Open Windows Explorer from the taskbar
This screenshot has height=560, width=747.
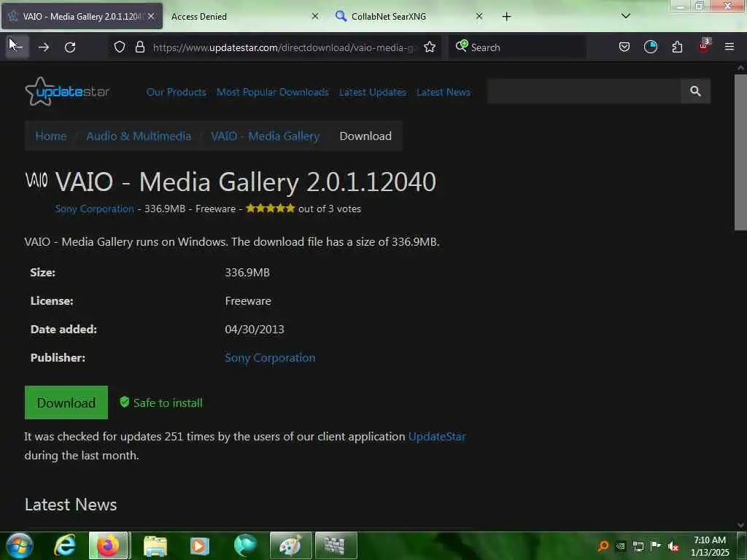pos(155,545)
